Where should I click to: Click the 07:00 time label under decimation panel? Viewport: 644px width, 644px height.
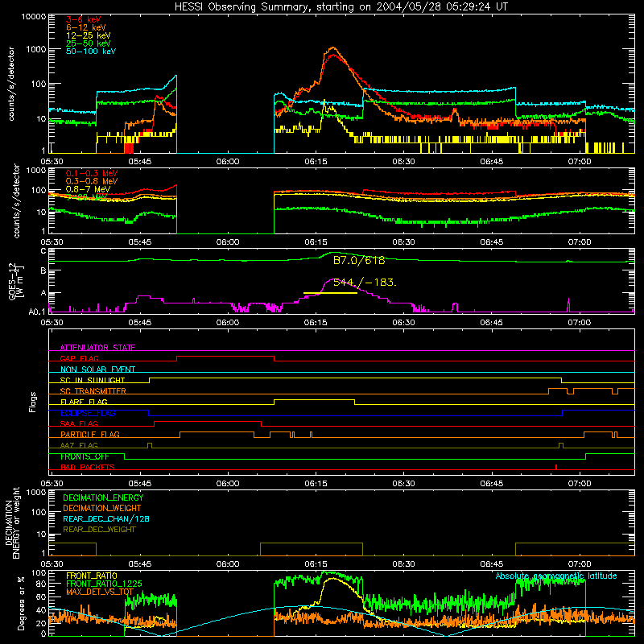click(580, 564)
